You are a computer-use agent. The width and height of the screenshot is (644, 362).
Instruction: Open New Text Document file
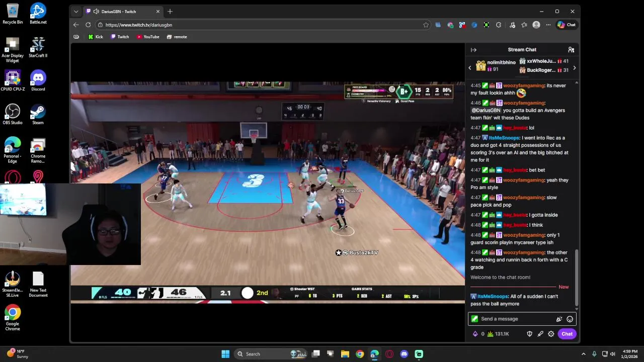pyautogui.click(x=38, y=285)
